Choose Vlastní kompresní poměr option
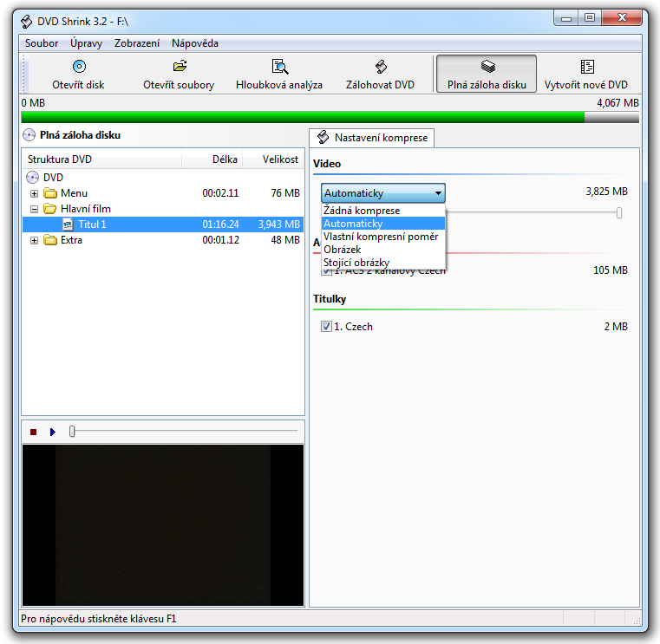The width and height of the screenshot is (660, 644). coord(383,237)
